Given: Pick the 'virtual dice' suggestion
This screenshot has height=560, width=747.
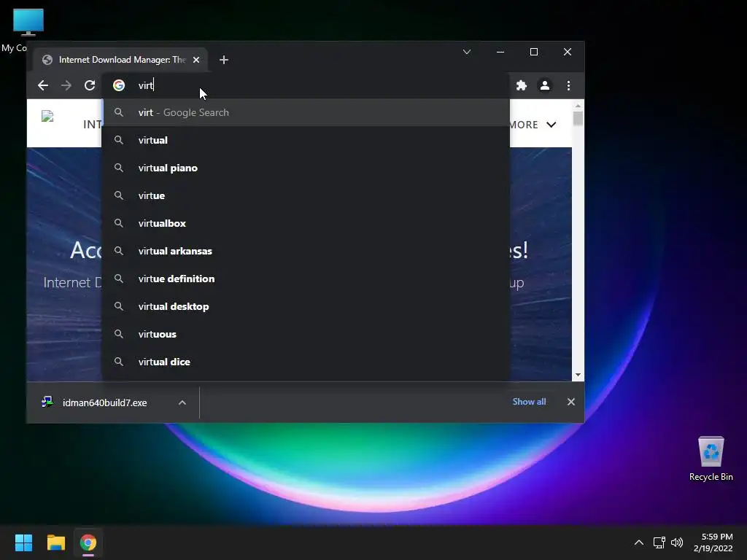Looking at the screenshot, I should point(306,362).
